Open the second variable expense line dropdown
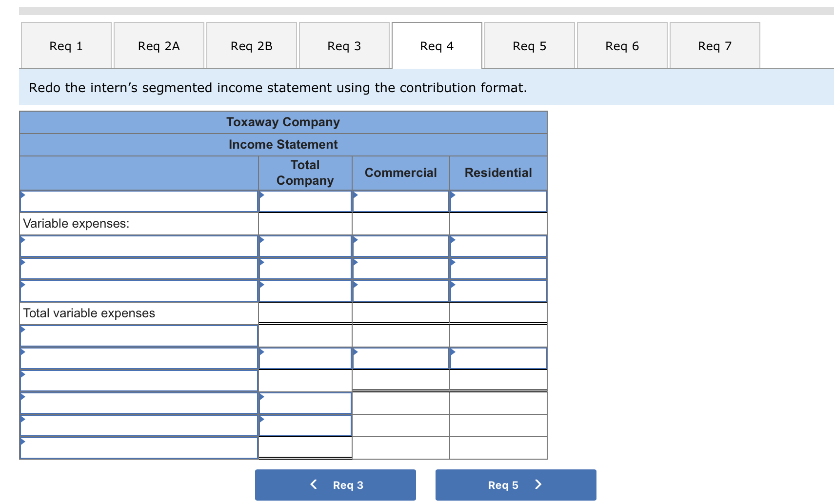This screenshot has width=834, height=504. coord(139,268)
